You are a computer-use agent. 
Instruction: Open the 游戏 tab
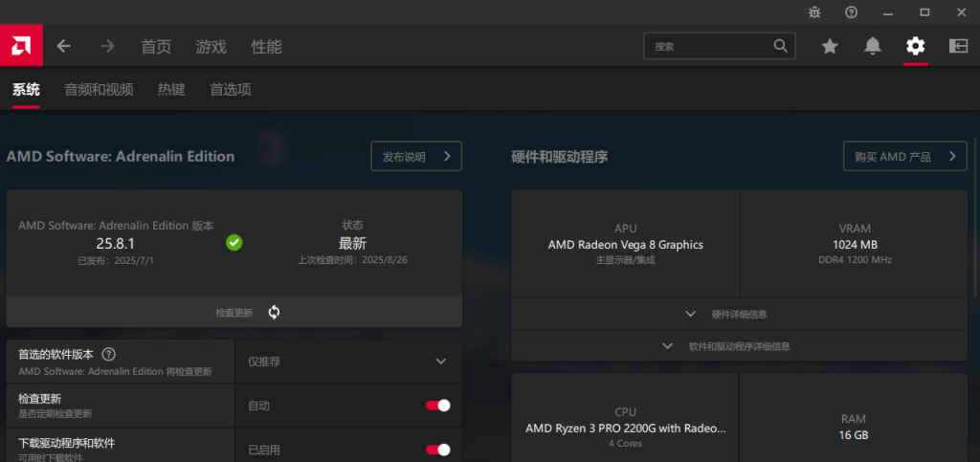coord(212,47)
